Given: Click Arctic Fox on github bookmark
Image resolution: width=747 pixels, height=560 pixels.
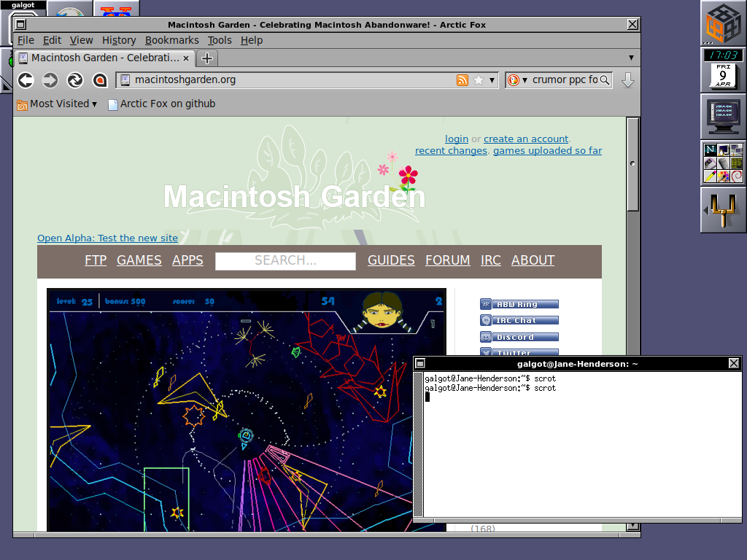Looking at the screenshot, I should click(x=162, y=104).
